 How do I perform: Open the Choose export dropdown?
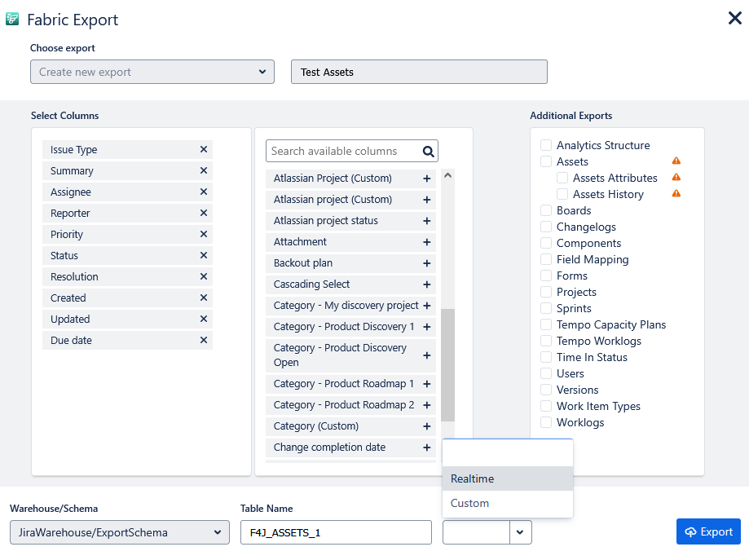pyautogui.click(x=152, y=72)
